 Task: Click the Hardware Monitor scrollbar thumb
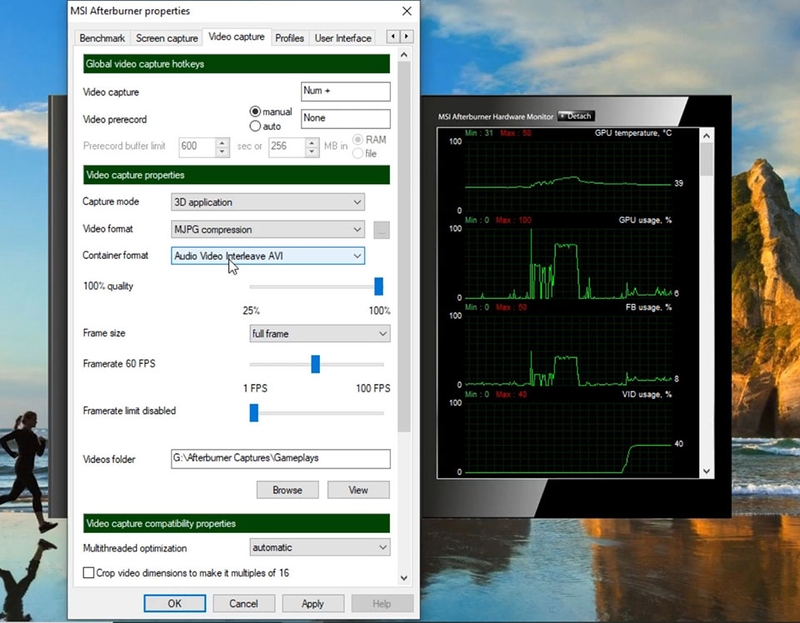706,159
